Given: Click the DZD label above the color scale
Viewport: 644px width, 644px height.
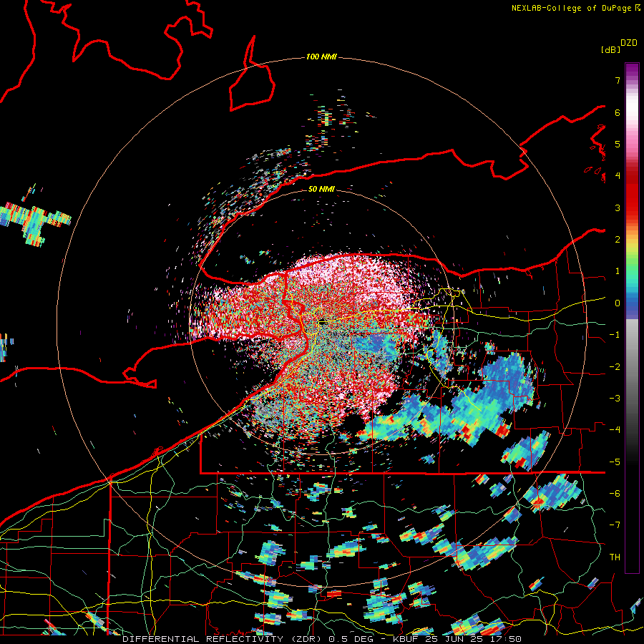Looking at the screenshot, I should pyautogui.click(x=629, y=43).
